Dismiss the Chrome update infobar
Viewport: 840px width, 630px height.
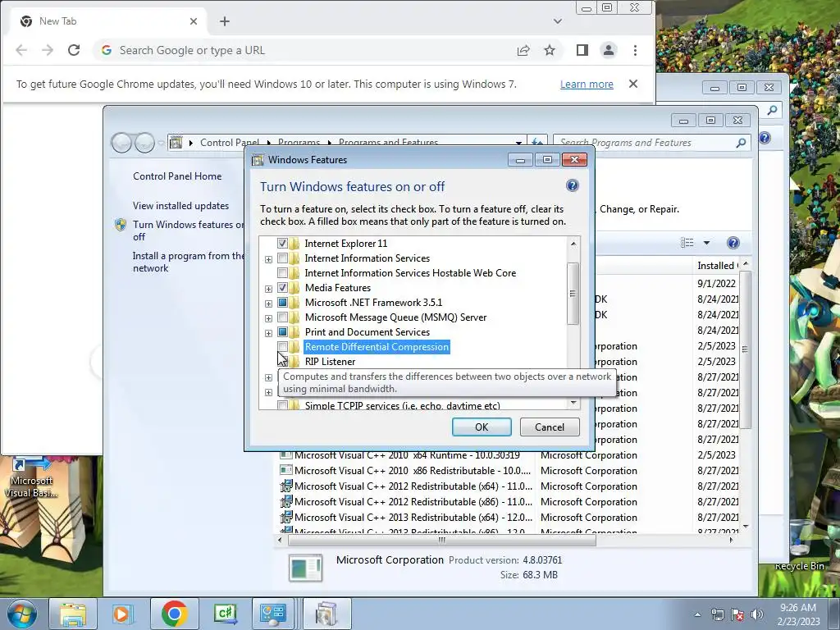coord(633,84)
